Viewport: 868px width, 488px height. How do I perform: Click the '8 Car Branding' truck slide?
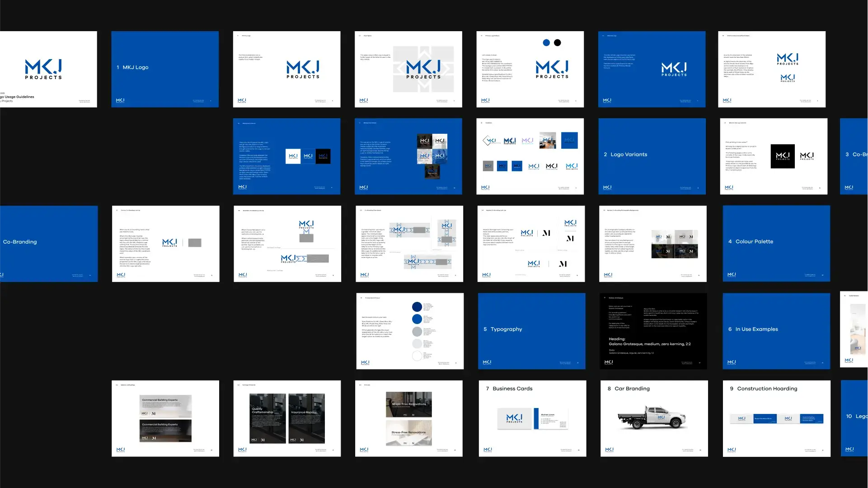654,418
